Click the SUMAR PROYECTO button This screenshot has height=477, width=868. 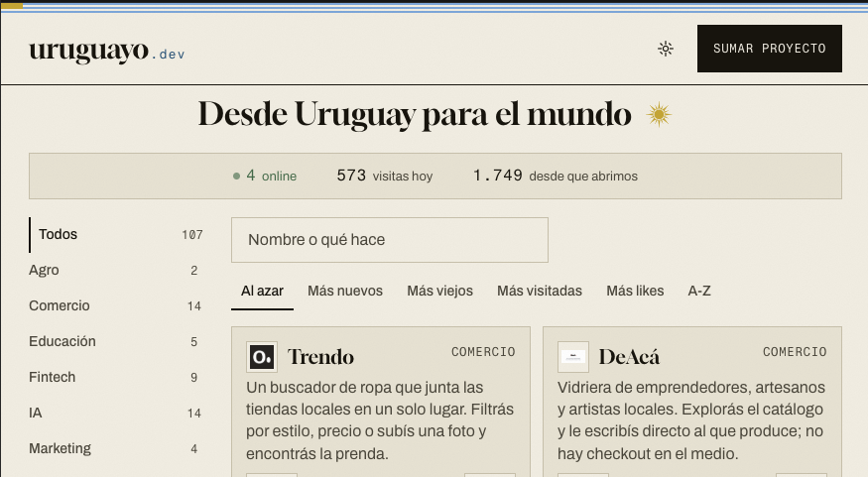coord(770,49)
